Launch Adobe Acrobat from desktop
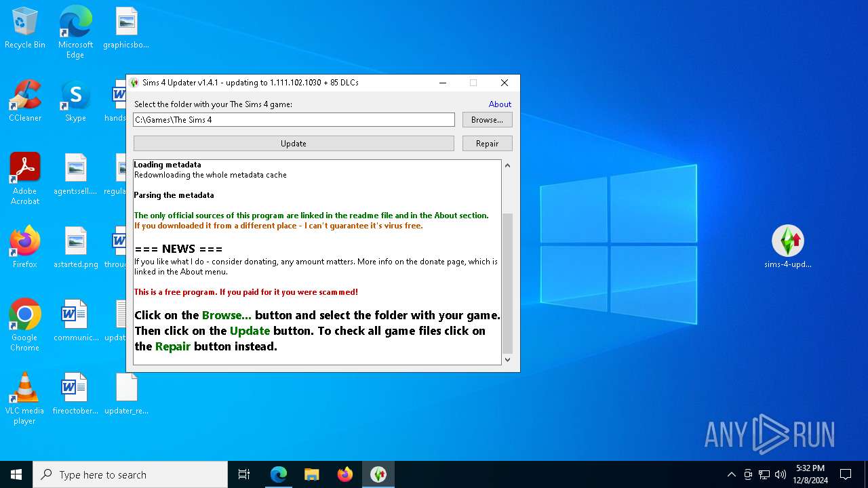Screen dimensions: 868x488 click(x=25, y=179)
